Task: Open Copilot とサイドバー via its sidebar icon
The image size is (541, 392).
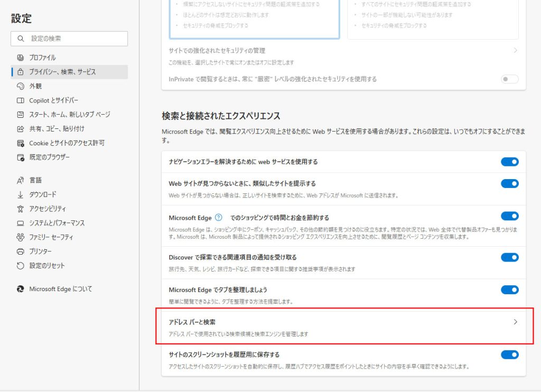Action: pos(21,100)
